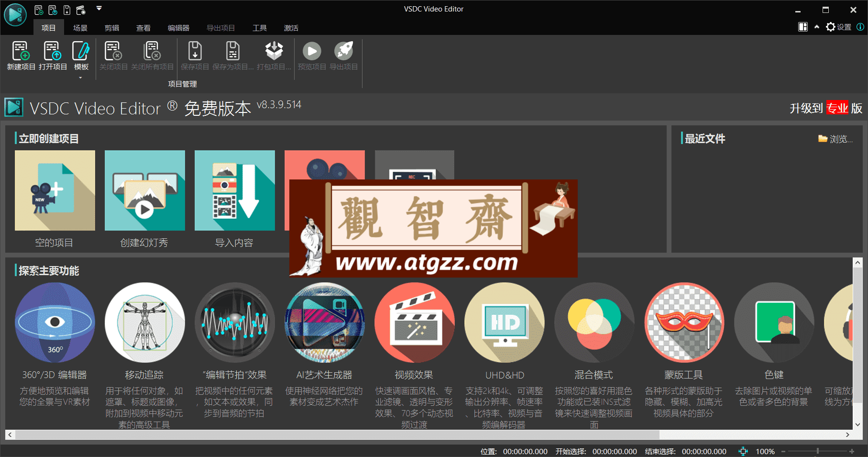Switch to the 场景 ribbon tab
Viewport: 868px width, 457px height.
click(x=80, y=28)
